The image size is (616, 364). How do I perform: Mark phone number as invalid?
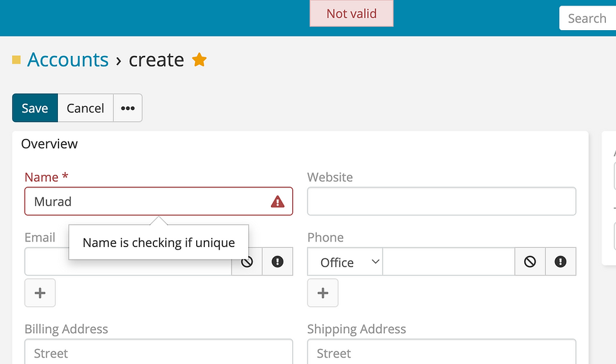click(560, 262)
